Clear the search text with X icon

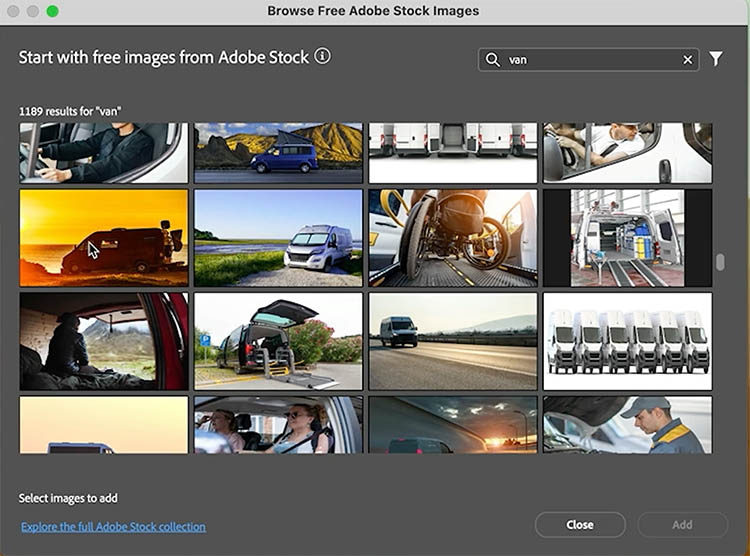click(687, 60)
